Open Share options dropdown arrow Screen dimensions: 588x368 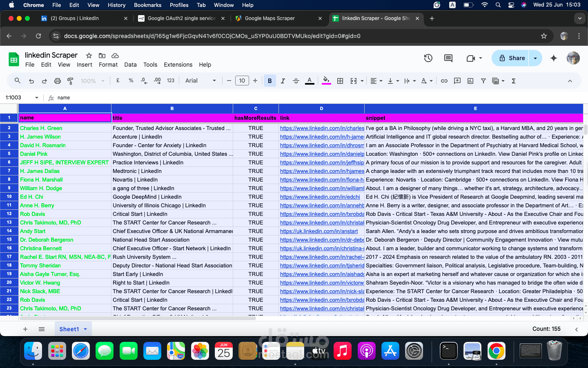(535, 58)
